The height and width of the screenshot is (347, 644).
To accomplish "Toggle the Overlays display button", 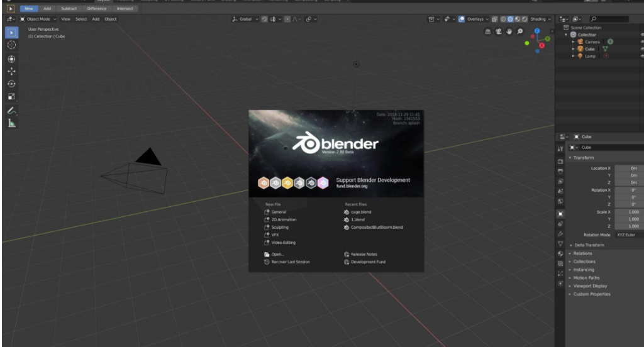I will 475,19.
